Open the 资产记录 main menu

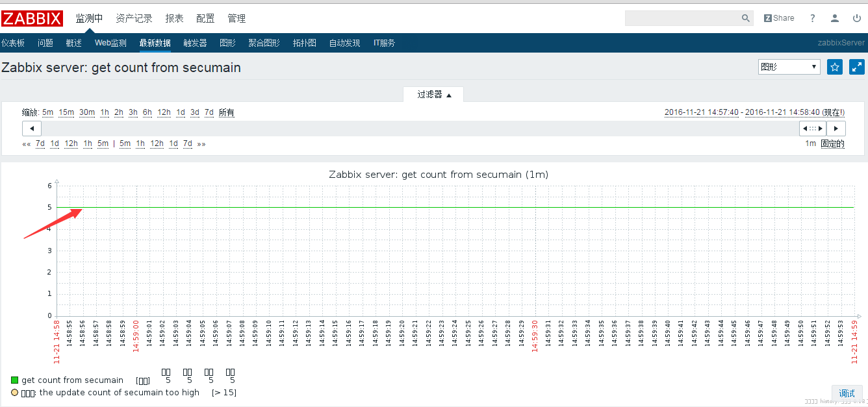pos(134,18)
